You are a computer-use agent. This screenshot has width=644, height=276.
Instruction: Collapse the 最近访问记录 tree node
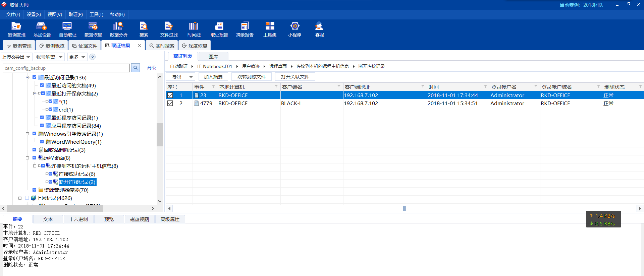[x=27, y=77]
